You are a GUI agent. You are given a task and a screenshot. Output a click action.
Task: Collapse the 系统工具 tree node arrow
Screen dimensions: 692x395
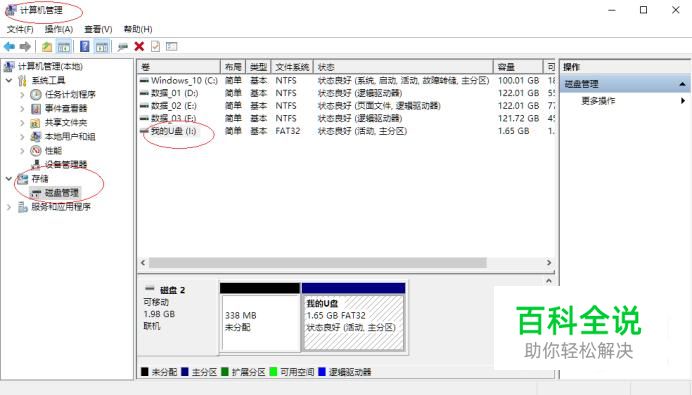(x=9, y=80)
